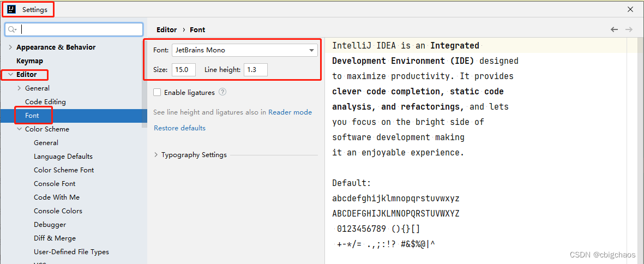
Task: Expand Appearance & Behavior tree node
Action: 10,47
